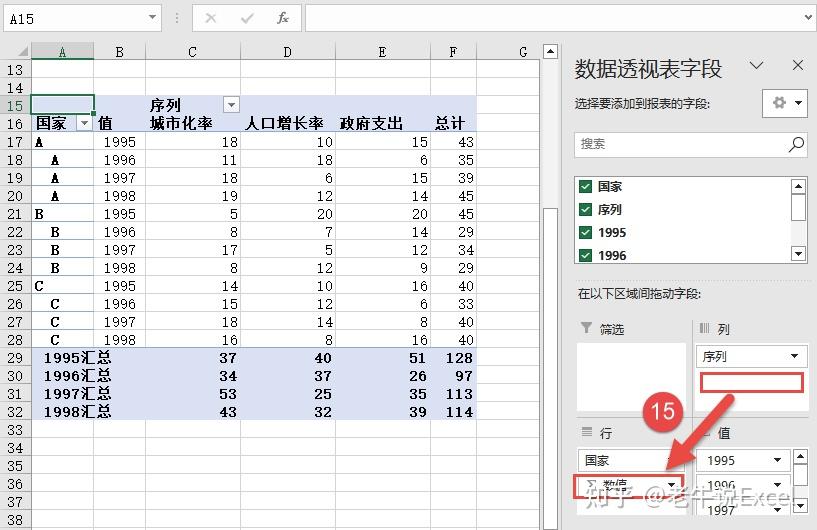The image size is (817, 530).
Task: Click the 序列 label in cell C15
Action: pos(165,105)
